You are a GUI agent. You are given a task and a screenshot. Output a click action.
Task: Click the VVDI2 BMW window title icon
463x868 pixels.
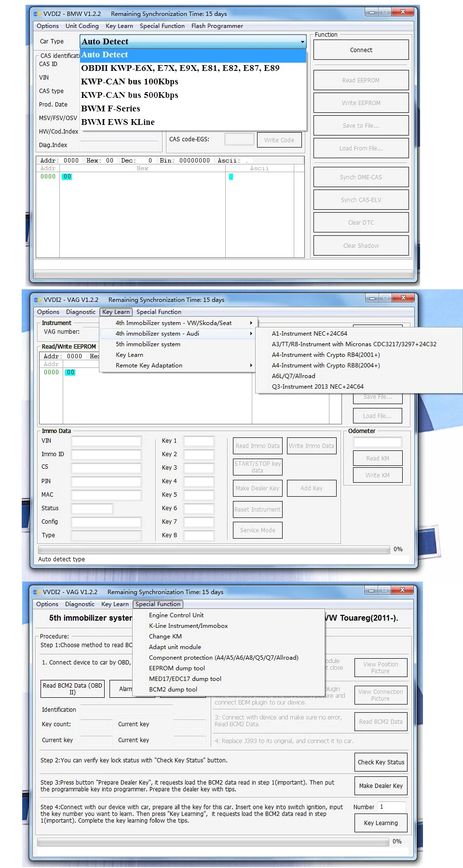point(37,14)
